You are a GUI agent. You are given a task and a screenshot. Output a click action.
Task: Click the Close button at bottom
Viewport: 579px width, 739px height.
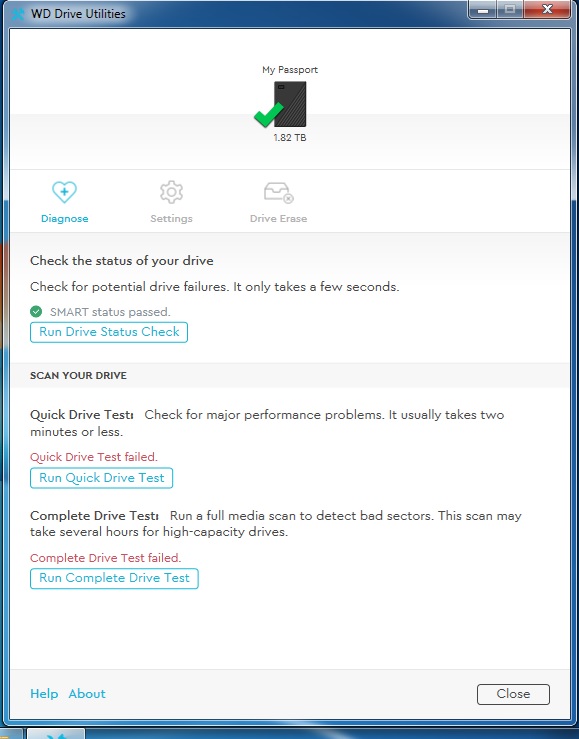tap(513, 694)
